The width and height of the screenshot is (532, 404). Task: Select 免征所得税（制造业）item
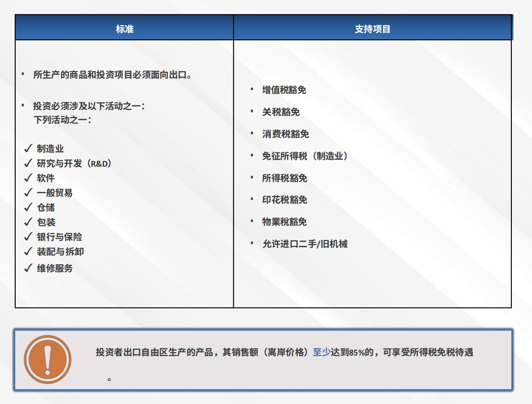pyautogui.click(x=305, y=156)
